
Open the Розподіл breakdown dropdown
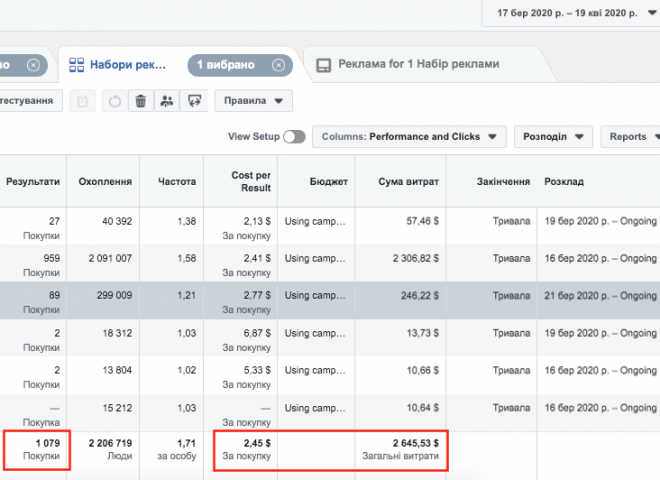point(553,137)
